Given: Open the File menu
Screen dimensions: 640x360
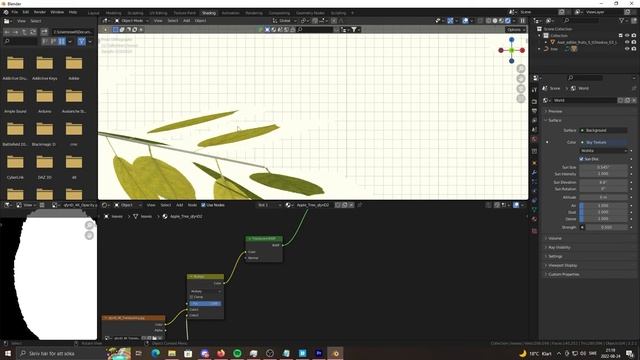Looking at the screenshot, I should click(x=15, y=12).
